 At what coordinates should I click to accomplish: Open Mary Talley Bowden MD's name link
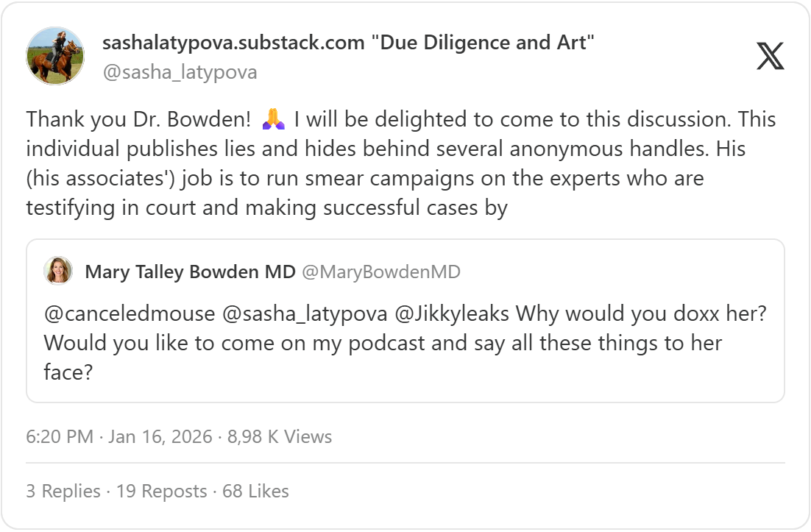[190, 272]
